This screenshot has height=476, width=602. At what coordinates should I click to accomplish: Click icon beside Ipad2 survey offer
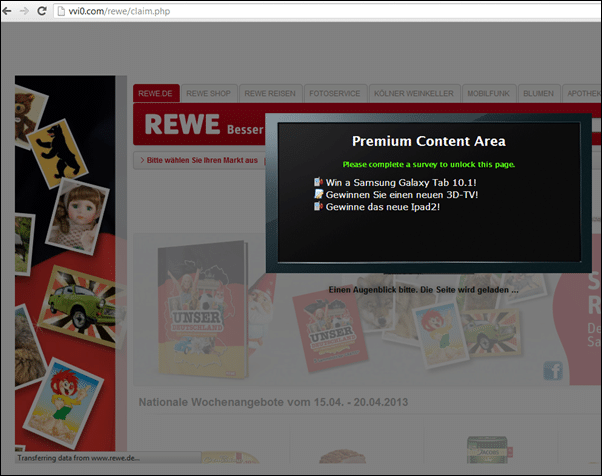(x=318, y=206)
